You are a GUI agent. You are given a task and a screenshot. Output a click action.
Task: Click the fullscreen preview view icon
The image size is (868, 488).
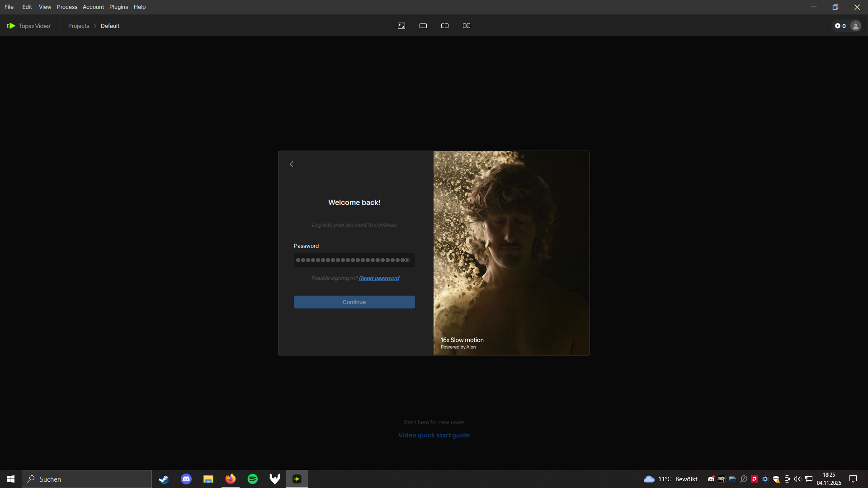[401, 26]
